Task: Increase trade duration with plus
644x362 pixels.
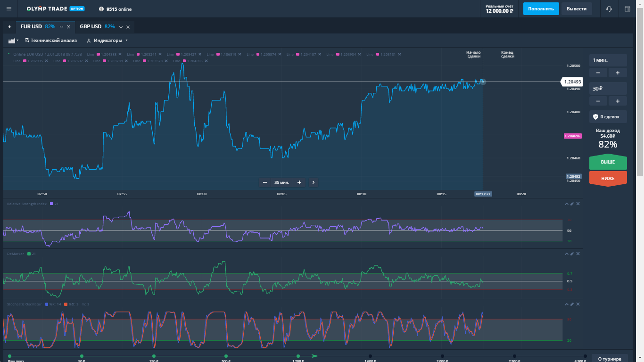Action: coord(618,73)
